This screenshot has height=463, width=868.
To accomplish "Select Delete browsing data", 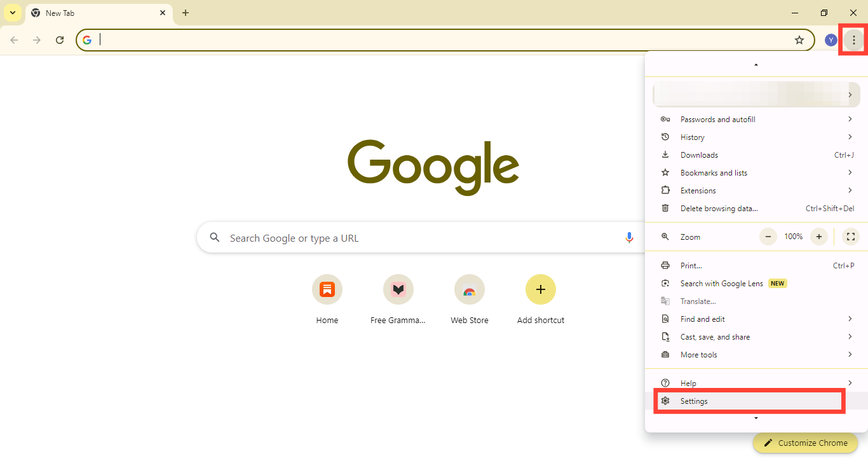I will tap(756, 209).
